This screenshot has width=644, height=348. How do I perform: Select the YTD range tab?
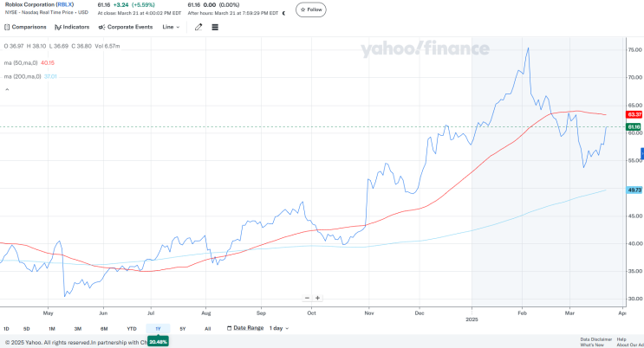pos(132,329)
